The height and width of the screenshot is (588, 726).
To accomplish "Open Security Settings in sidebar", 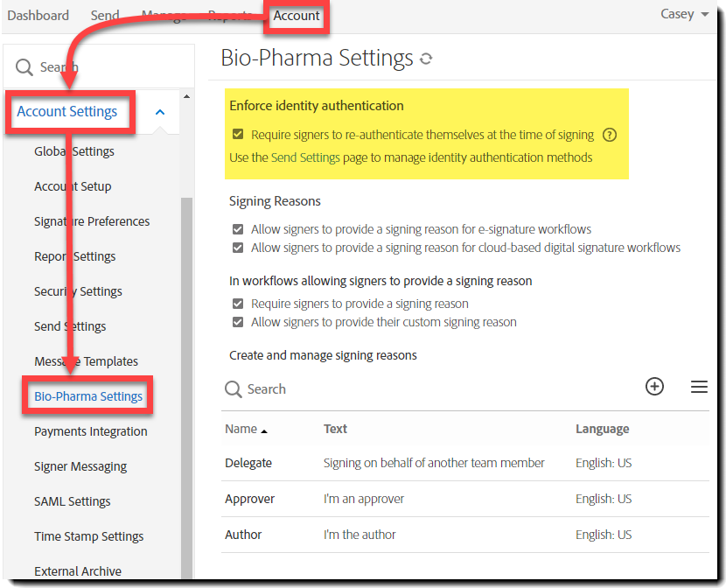I will coord(78,291).
